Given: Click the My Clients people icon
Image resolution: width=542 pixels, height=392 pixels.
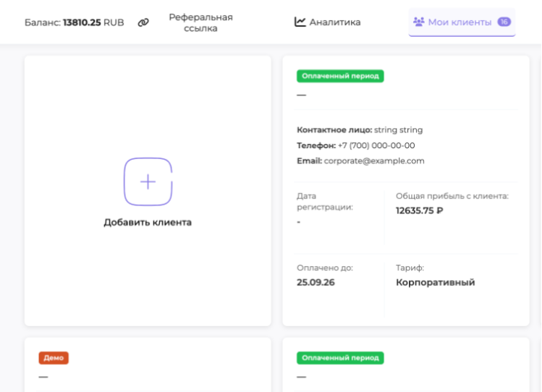Looking at the screenshot, I should 418,22.
